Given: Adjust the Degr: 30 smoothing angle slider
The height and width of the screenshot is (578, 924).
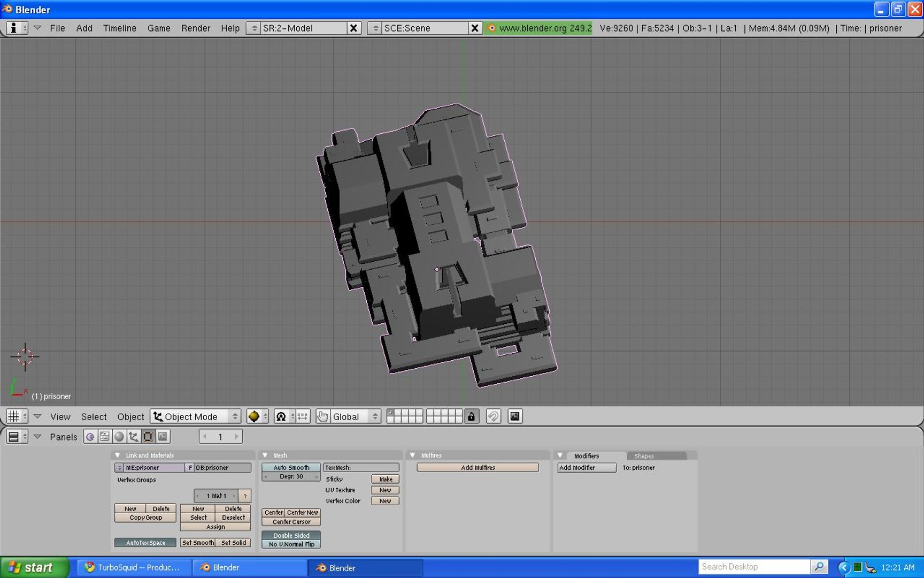Looking at the screenshot, I should coord(291,476).
